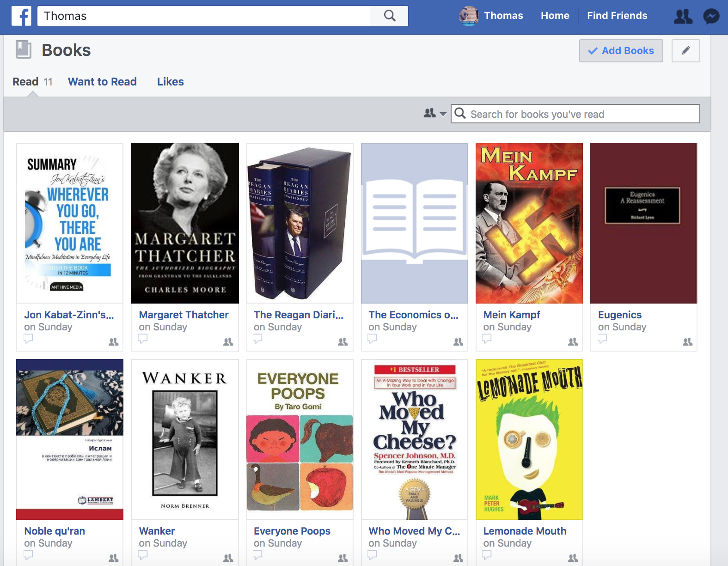Click comment icon under Margaret Thatcher book

143,339
